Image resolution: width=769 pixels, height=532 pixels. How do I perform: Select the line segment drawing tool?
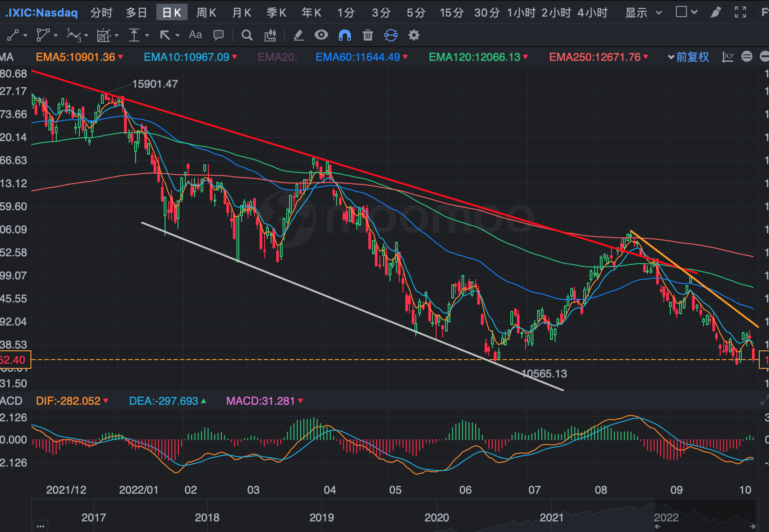tap(13, 35)
